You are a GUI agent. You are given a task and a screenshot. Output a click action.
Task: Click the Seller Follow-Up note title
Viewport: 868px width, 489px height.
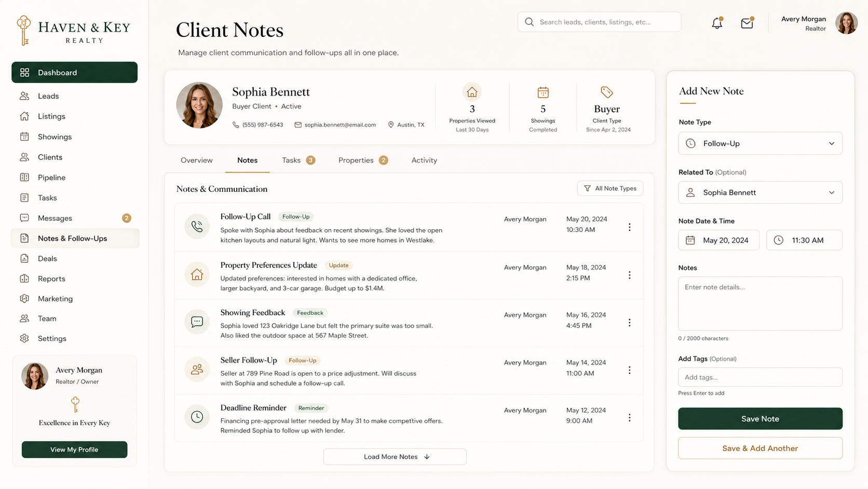click(x=249, y=360)
